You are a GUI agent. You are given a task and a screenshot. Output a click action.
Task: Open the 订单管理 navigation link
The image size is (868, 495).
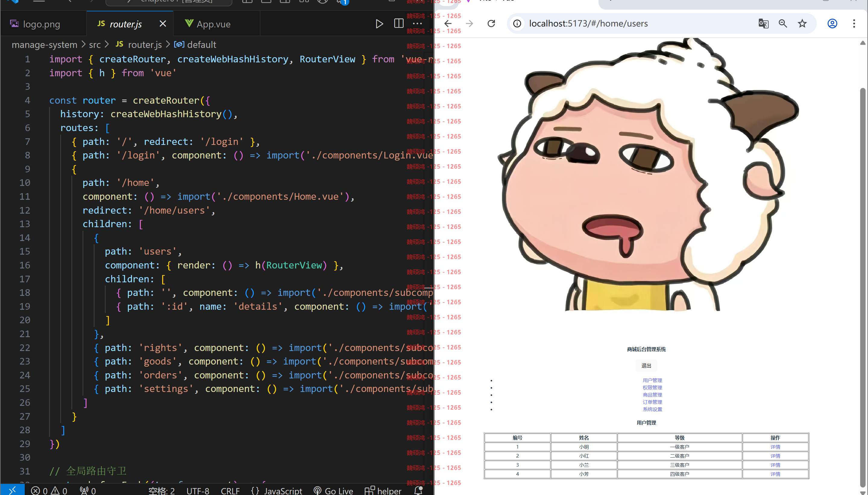coord(652,402)
